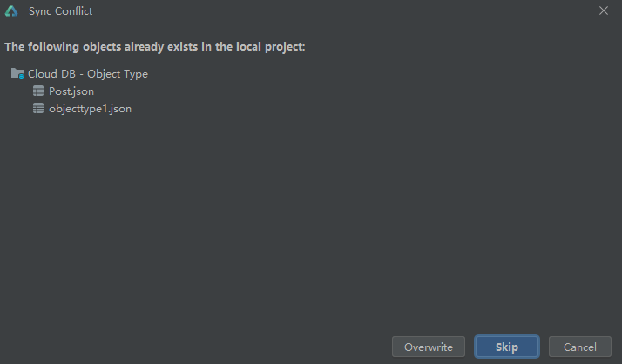Screen dimensions: 622x364
Task: Click empty area below objecttype1.json
Action: [305, 218]
